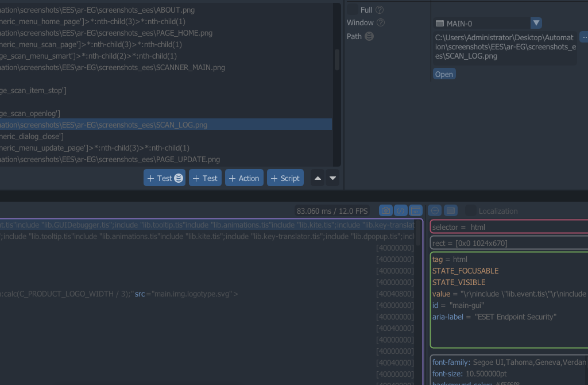Image resolution: width=588 pixels, height=385 pixels.
Task: Move selected step down with arrow
Action: coord(332,178)
